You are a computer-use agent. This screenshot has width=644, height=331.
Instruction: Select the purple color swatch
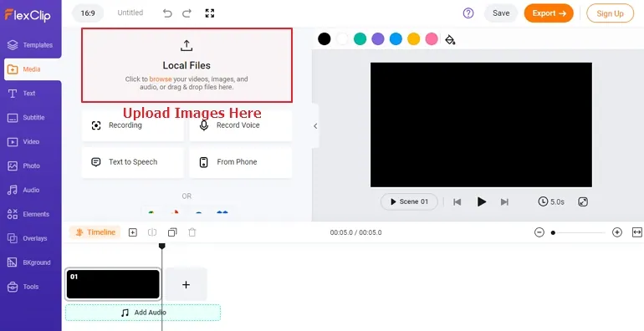pyautogui.click(x=378, y=39)
